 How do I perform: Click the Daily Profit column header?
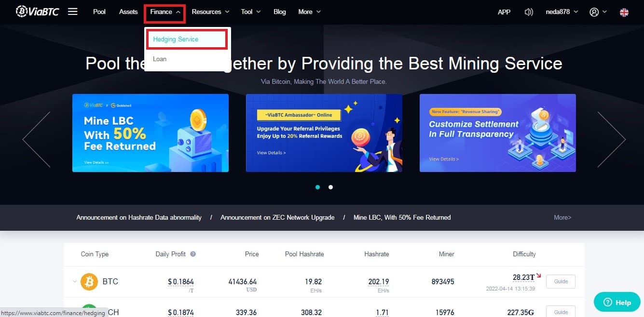point(171,254)
